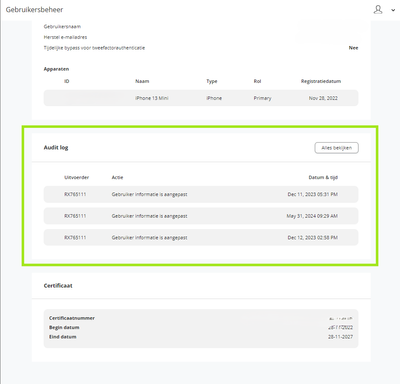Image resolution: width=400 pixels, height=384 pixels.
Task: Click the 28-11-2027 end date value
Action: pyautogui.click(x=340, y=337)
